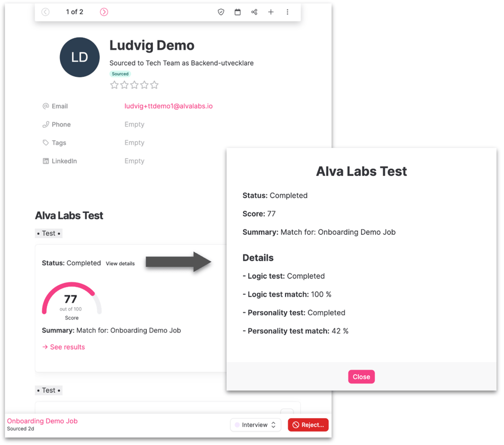Rate candidate two stars
504x445 pixels.
pos(124,85)
